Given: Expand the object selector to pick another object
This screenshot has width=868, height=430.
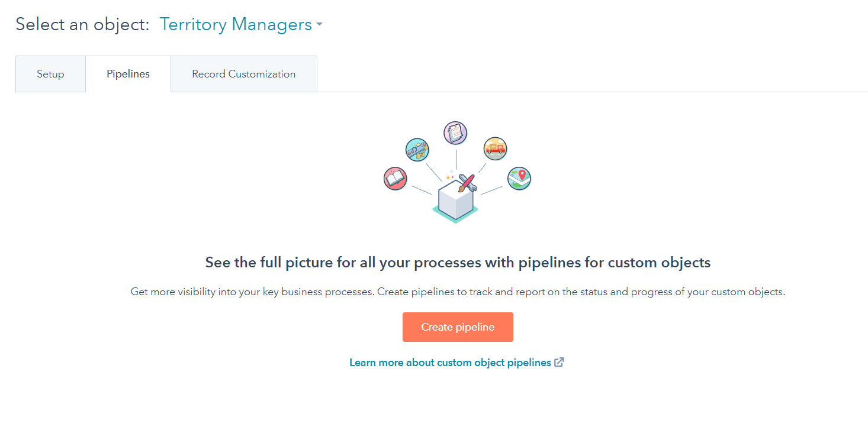Looking at the screenshot, I should click(236, 24).
